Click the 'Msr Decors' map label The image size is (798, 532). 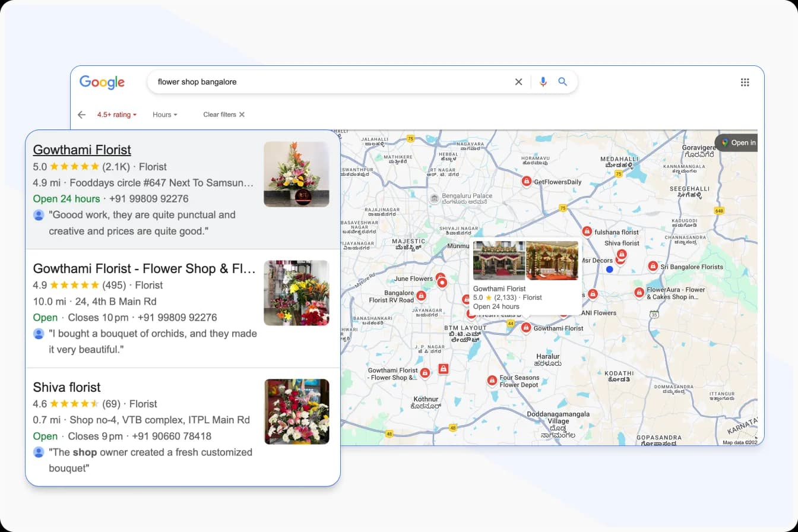596,261
